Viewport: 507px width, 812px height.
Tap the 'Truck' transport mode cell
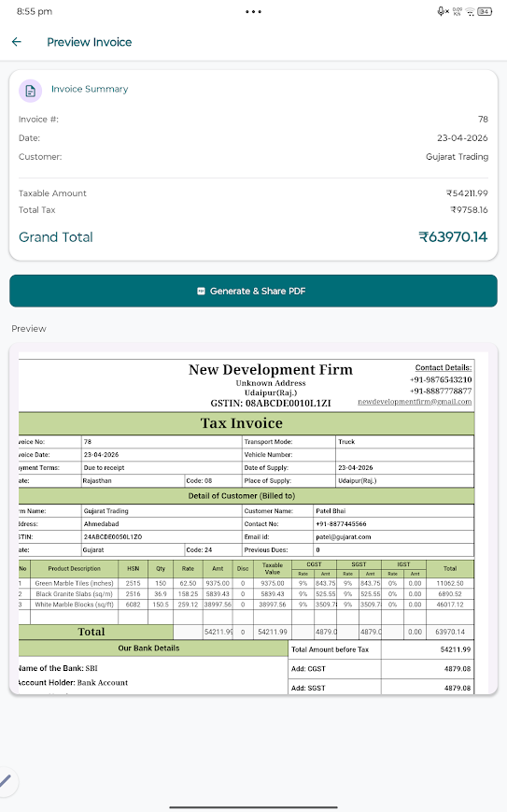(404, 442)
